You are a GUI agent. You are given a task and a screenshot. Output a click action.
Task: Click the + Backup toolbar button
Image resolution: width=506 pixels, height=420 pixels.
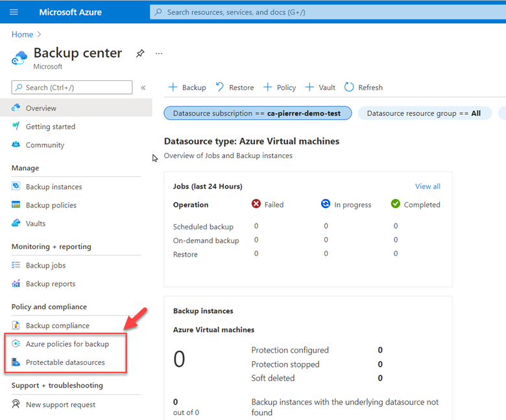coord(187,87)
